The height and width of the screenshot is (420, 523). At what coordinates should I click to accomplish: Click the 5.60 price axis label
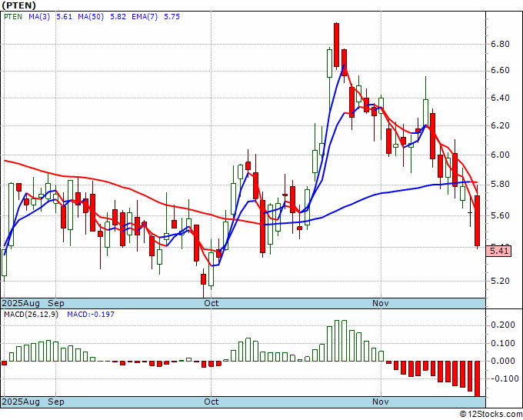pos(500,215)
